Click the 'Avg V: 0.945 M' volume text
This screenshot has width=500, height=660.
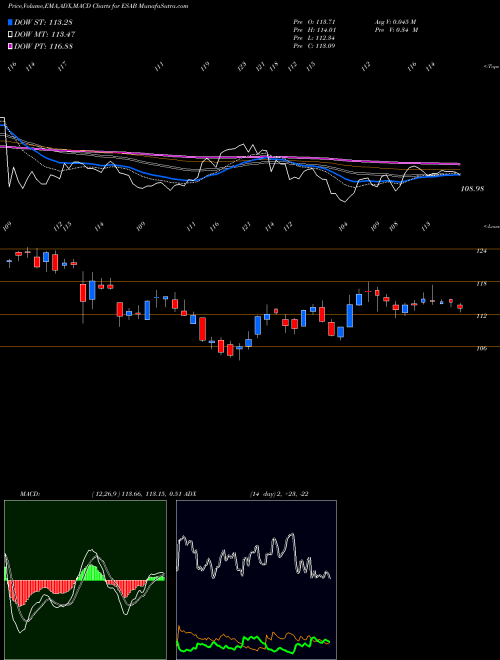[x=395, y=21]
